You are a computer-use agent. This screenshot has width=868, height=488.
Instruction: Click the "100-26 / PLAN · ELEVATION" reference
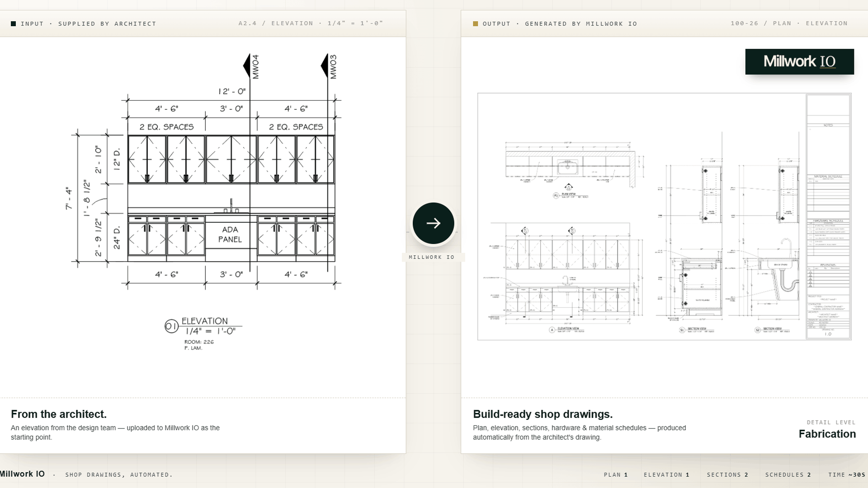click(789, 23)
